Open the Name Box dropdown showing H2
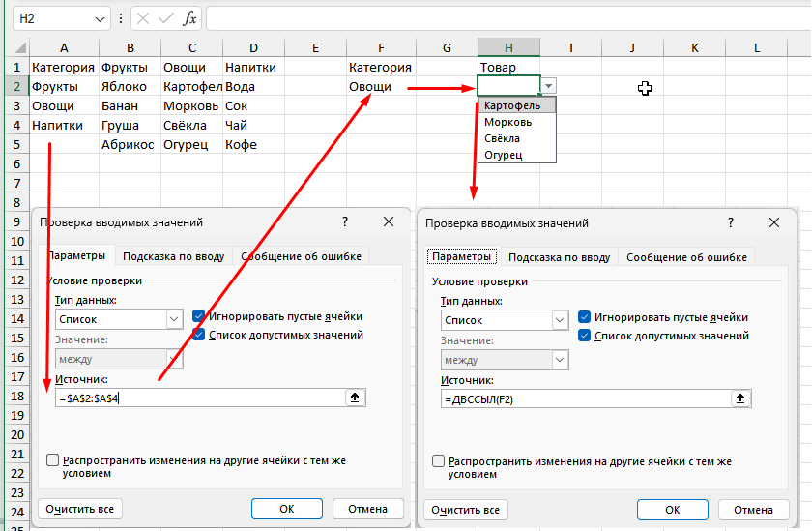This screenshot has height=531, width=812. 101,18
